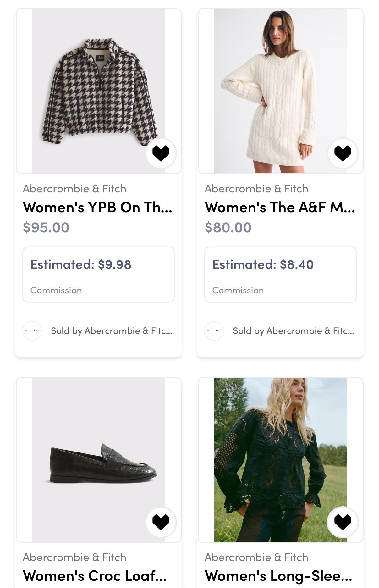Open the cable-knit sweater dress photo
The image size is (379, 588).
pos(280,91)
